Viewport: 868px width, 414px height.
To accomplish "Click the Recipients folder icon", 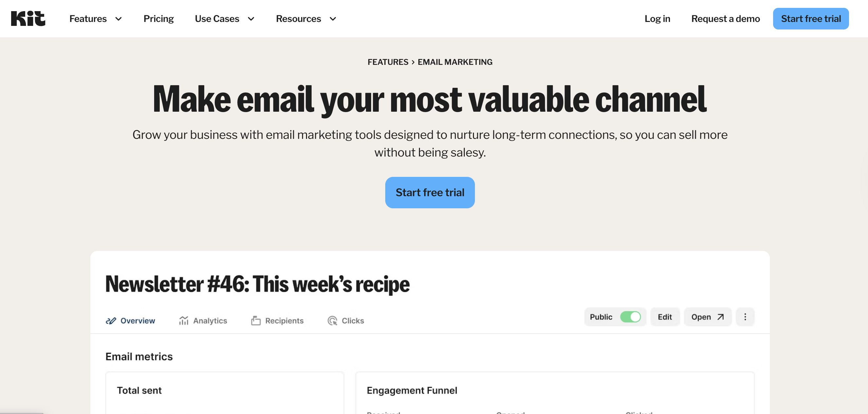I will point(256,321).
